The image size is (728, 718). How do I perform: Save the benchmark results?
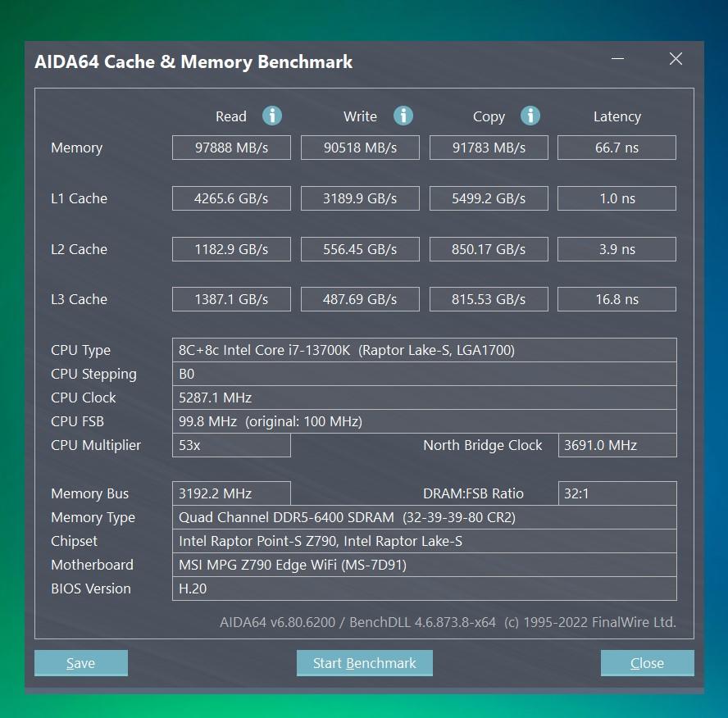tap(81, 663)
